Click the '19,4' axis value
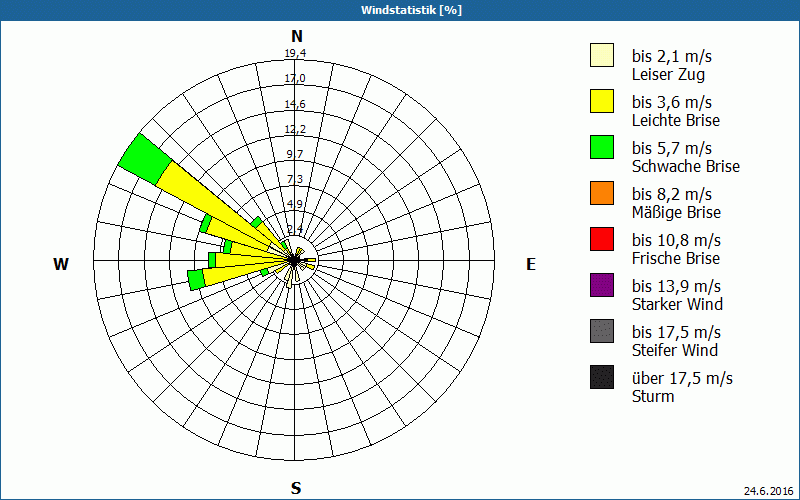The width and height of the screenshot is (800, 500). (295, 53)
